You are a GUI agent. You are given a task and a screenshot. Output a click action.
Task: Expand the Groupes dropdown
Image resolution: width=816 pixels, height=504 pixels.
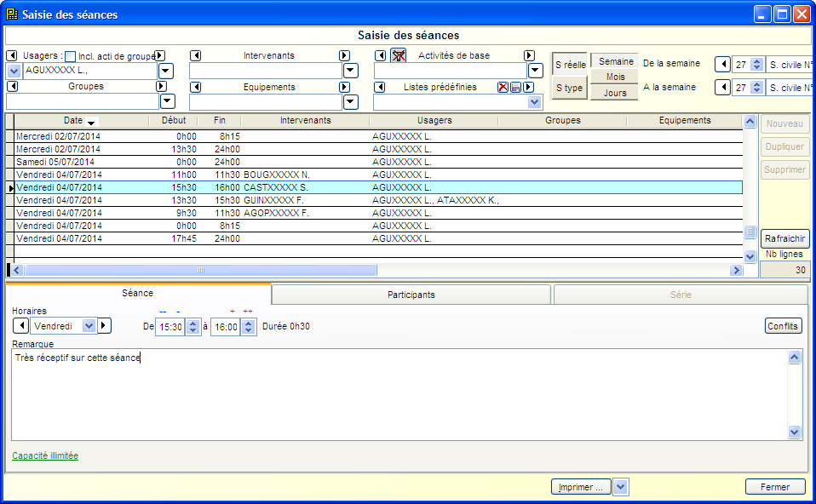[167, 101]
